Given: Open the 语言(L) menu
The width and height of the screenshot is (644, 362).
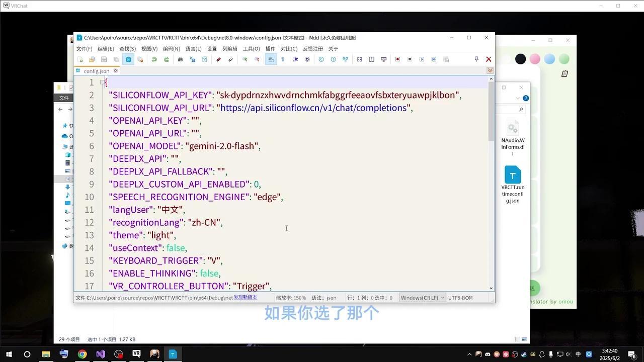Looking at the screenshot, I should point(193,49).
